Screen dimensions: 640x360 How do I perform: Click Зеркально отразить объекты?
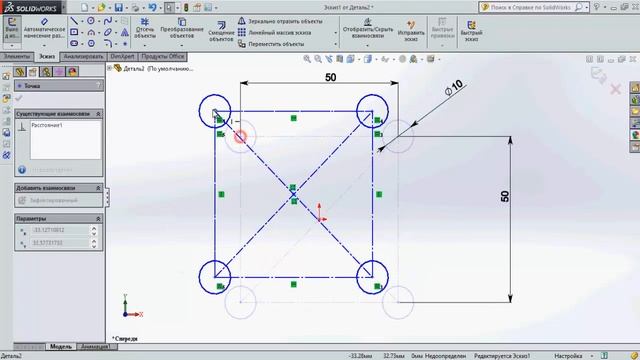click(280, 21)
